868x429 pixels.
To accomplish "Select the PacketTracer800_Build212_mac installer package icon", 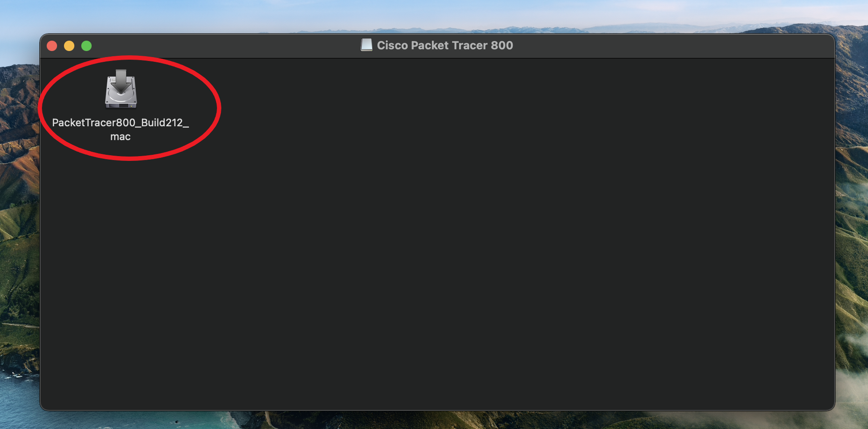I will (x=121, y=89).
